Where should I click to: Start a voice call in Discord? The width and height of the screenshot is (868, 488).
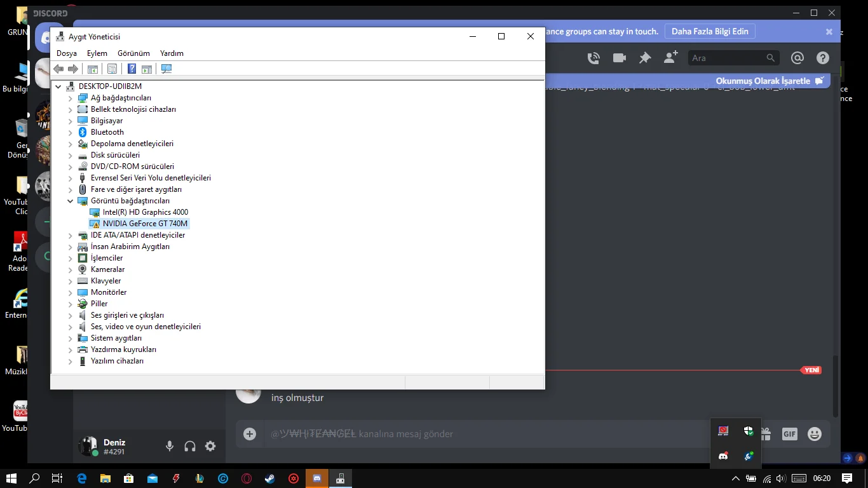(593, 58)
